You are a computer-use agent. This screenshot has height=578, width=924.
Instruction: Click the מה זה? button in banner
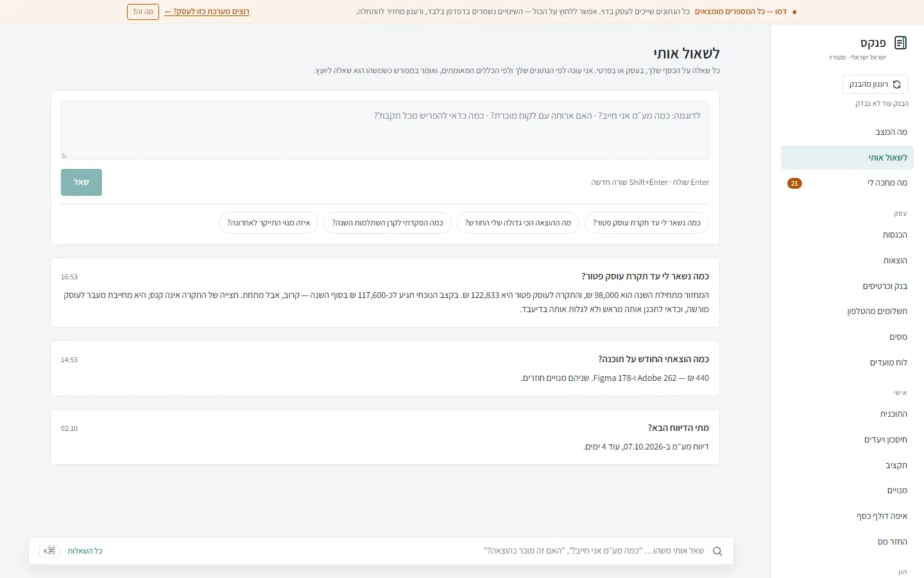point(143,12)
